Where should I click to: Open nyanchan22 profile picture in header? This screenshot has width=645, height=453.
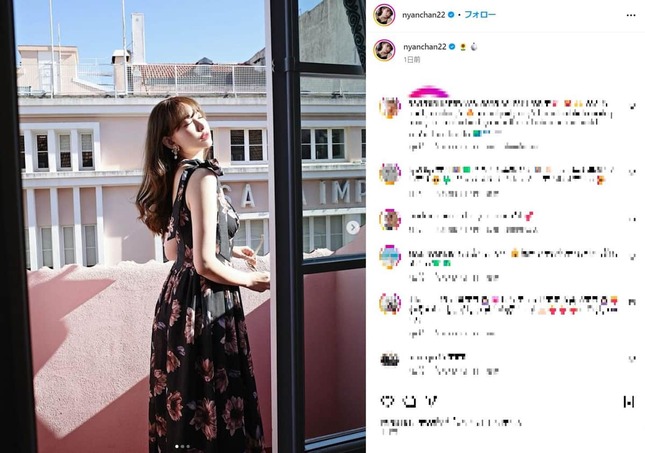coord(384,15)
